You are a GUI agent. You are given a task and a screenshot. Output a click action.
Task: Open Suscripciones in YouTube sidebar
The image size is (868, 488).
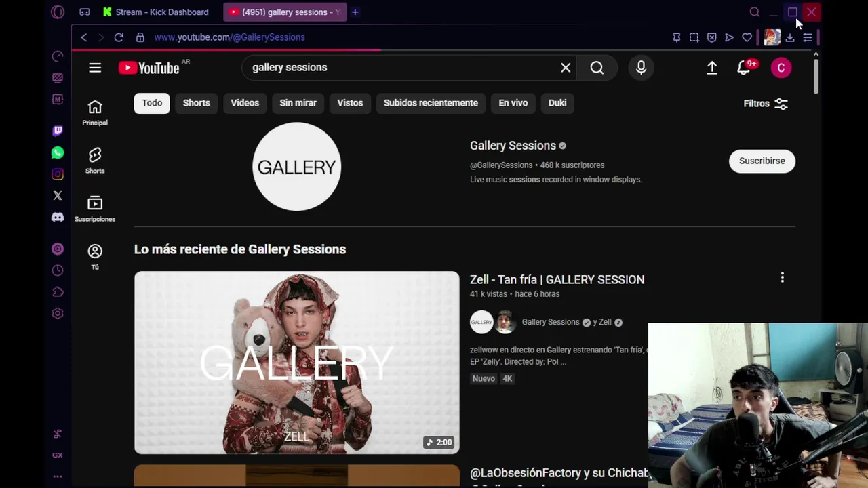95,209
